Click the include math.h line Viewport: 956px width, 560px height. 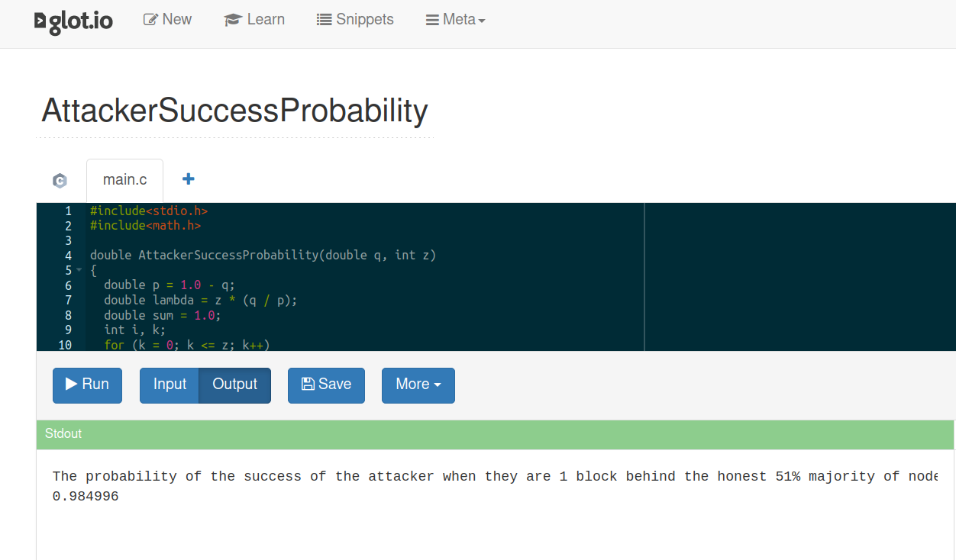tap(145, 226)
